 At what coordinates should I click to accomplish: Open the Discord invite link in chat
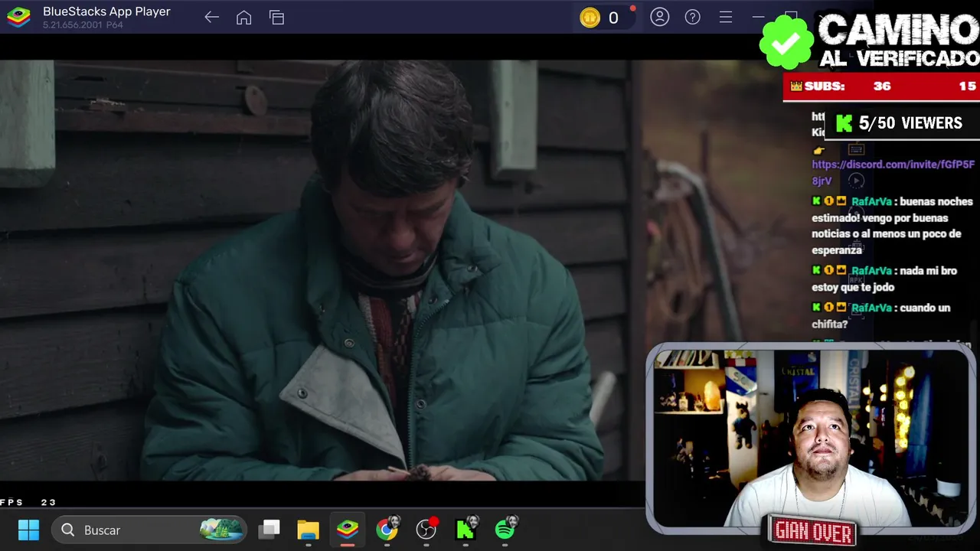tap(893, 172)
